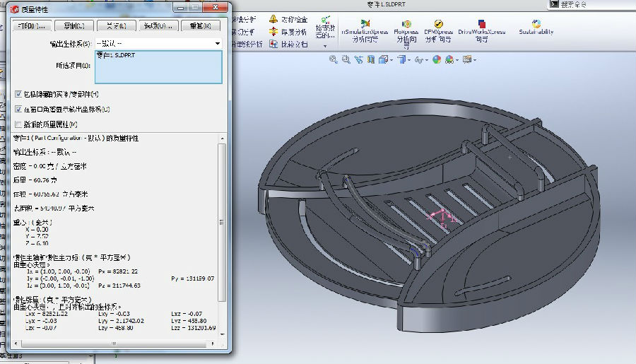Click Zoom to Fit magnifier icon
The image size is (636, 364).
click(334, 60)
